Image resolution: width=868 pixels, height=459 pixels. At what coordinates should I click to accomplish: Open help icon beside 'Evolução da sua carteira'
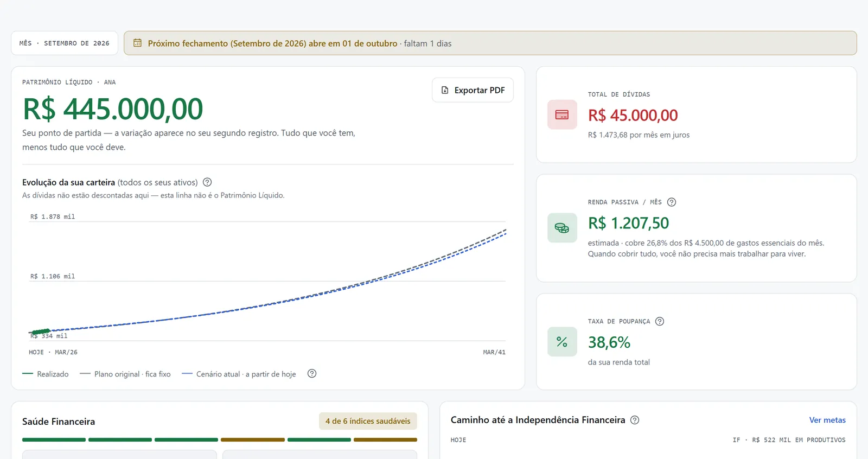coord(207,182)
